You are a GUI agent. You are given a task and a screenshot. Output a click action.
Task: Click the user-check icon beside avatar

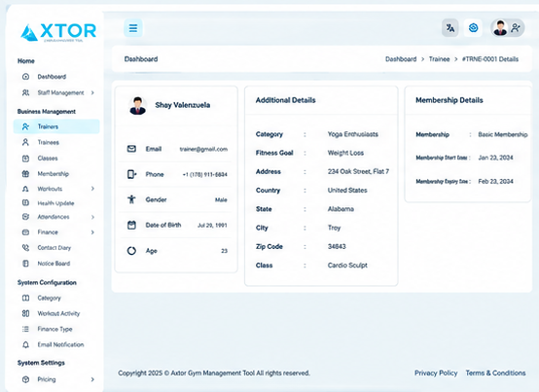click(x=516, y=28)
